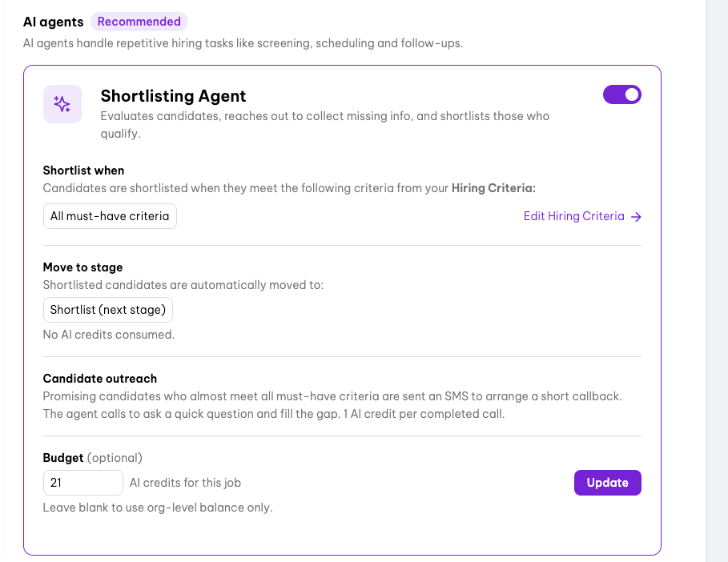
Task: Click the No AI credits consumed note
Action: coord(109,335)
